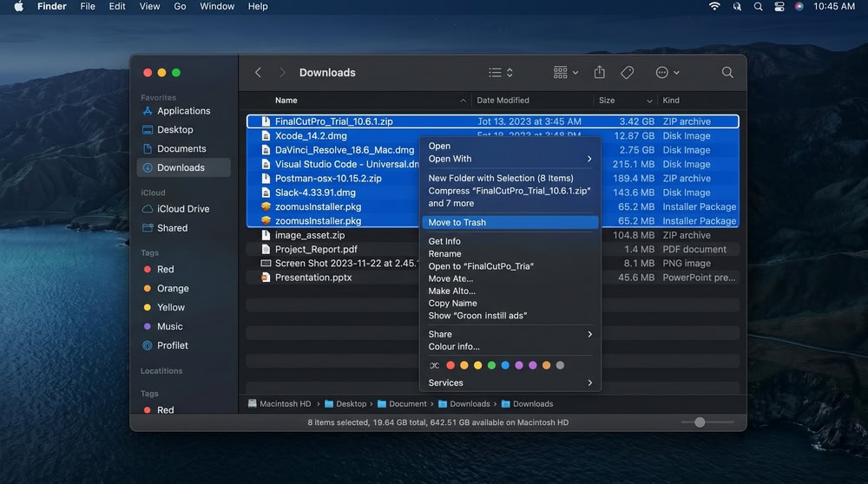Click Desktop in the path bar
Image resolution: width=868 pixels, height=484 pixels.
pyautogui.click(x=345, y=404)
